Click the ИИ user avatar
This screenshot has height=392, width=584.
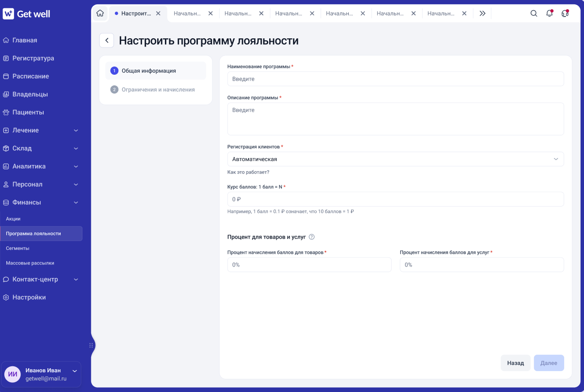click(x=13, y=374)
